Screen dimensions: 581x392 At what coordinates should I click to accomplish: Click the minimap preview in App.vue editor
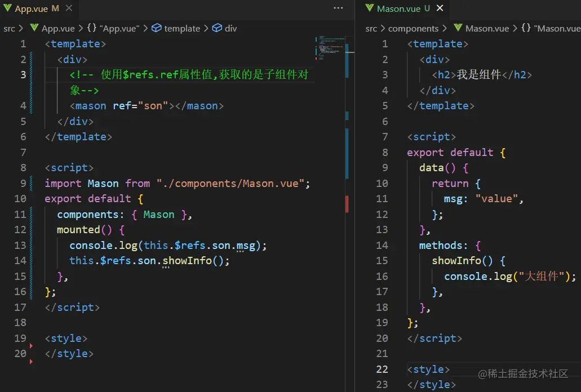pyautogui.click(x=330, y=48)
